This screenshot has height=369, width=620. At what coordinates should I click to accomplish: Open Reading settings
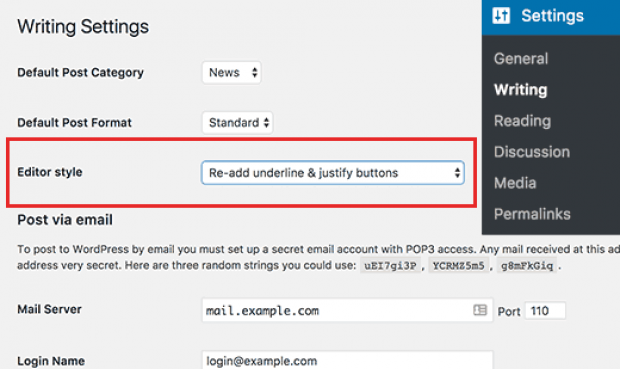(x=522, y=121)
